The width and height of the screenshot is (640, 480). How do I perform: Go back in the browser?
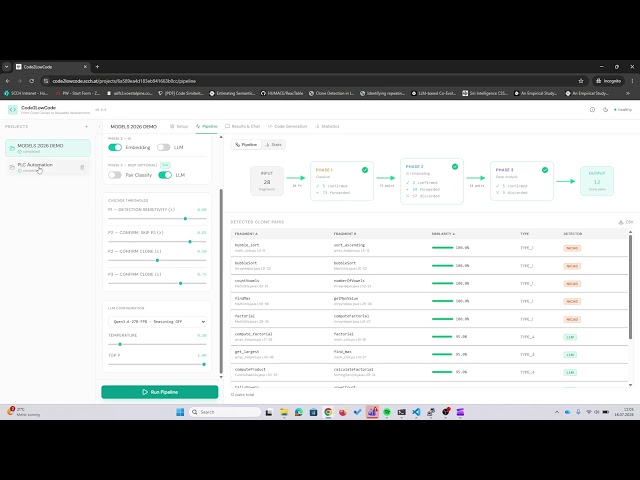tap(8, 81)
